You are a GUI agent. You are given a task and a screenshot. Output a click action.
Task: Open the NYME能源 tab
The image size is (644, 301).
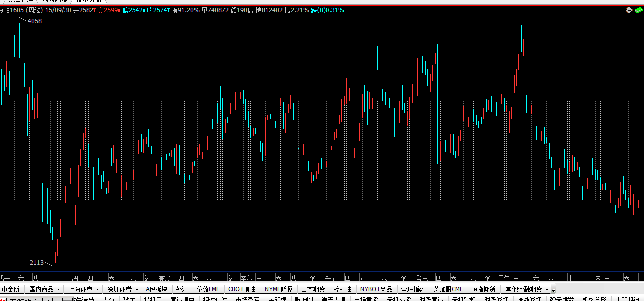click(x=279, y=289)
